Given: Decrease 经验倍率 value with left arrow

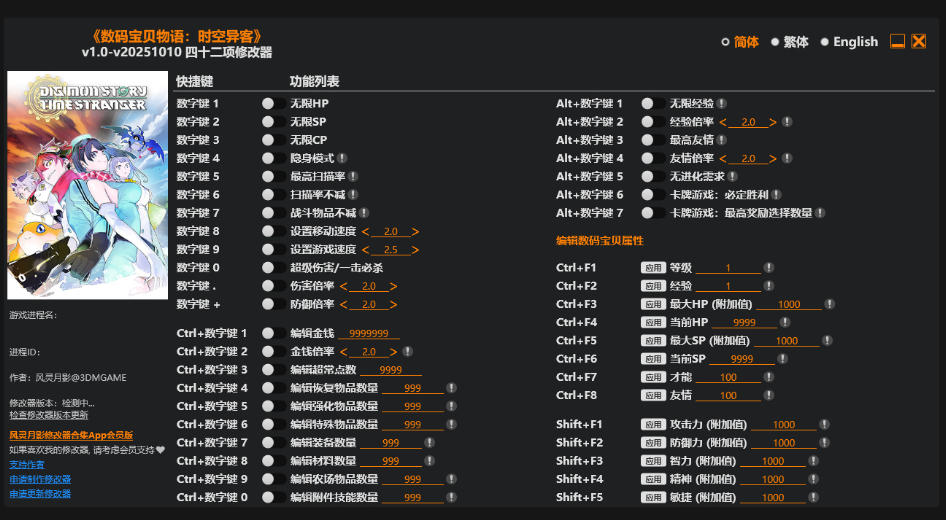Looking at the screenshot, I should point(723,121).
